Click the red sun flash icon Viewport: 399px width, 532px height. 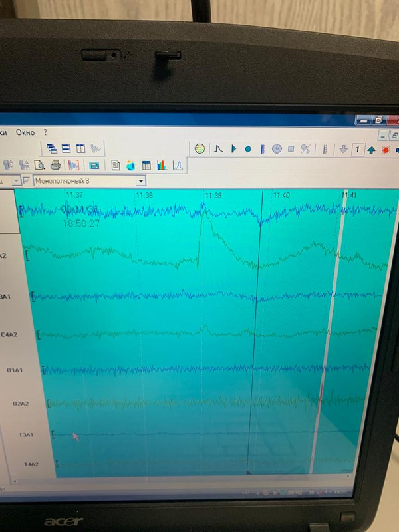pos(386,150)
